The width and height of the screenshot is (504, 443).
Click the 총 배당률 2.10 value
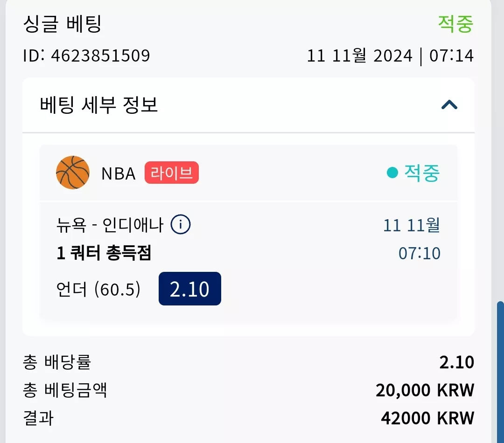click(x=457, y=362)
